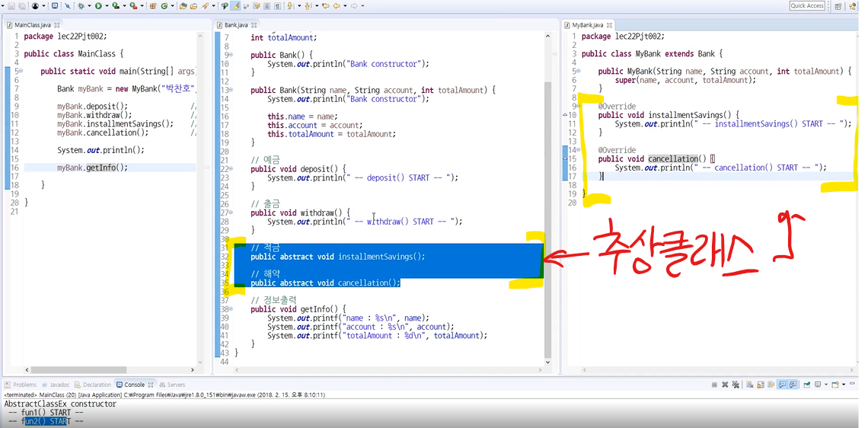Screen dimensions: 868x428
Task: Collapse main method fold in MainClass.java
Action: [21, 72]
